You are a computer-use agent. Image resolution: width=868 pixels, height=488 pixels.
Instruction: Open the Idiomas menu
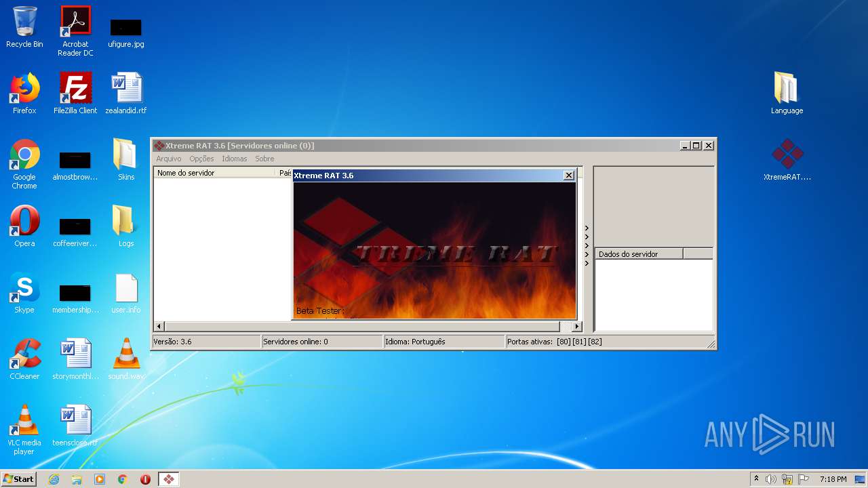(235, 159)
